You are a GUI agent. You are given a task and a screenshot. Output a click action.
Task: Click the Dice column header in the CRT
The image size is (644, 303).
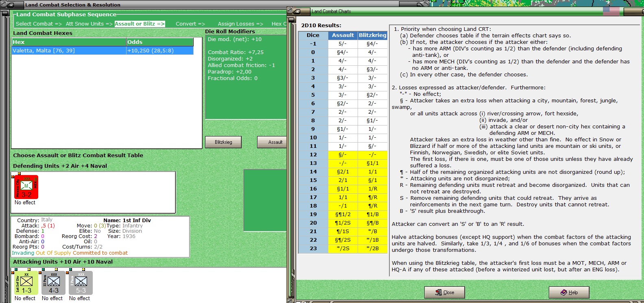313,35
